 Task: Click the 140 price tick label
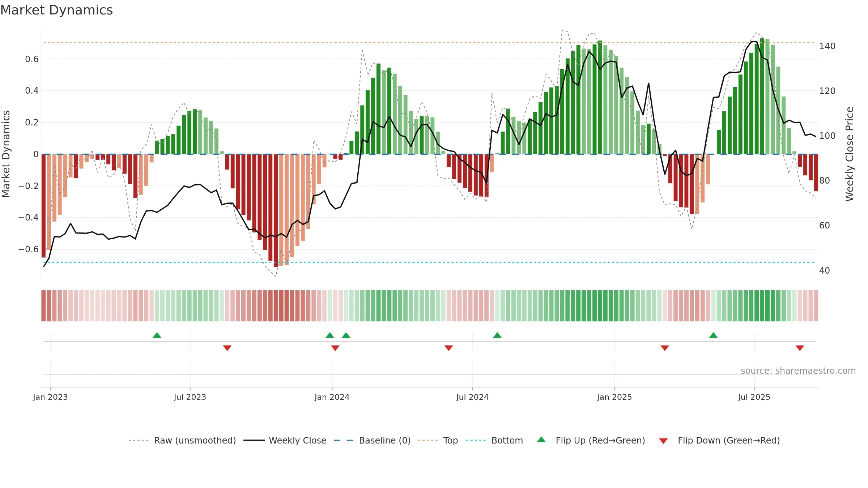827,46
